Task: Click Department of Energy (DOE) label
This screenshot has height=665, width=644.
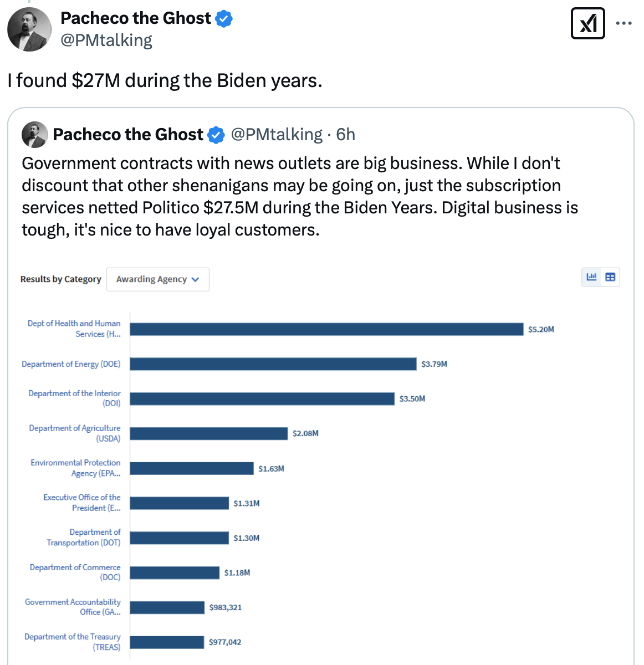Action: click(71, 364)
